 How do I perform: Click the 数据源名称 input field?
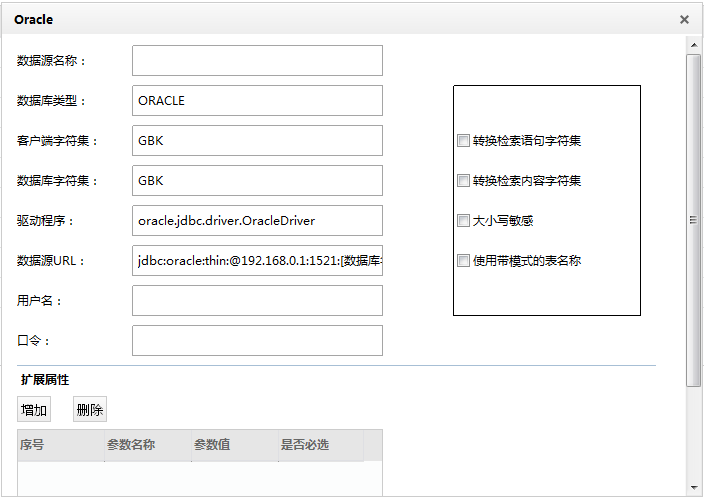click(257, 61)
